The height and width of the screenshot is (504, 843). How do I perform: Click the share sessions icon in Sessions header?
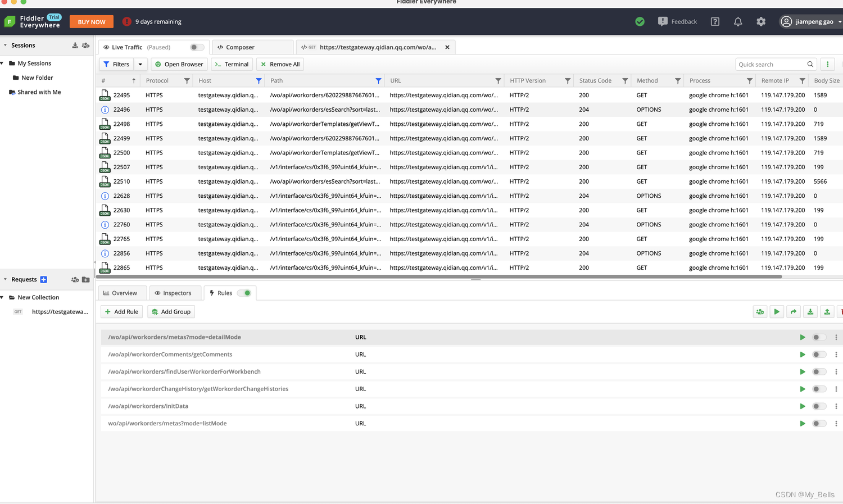coord(85,46)
